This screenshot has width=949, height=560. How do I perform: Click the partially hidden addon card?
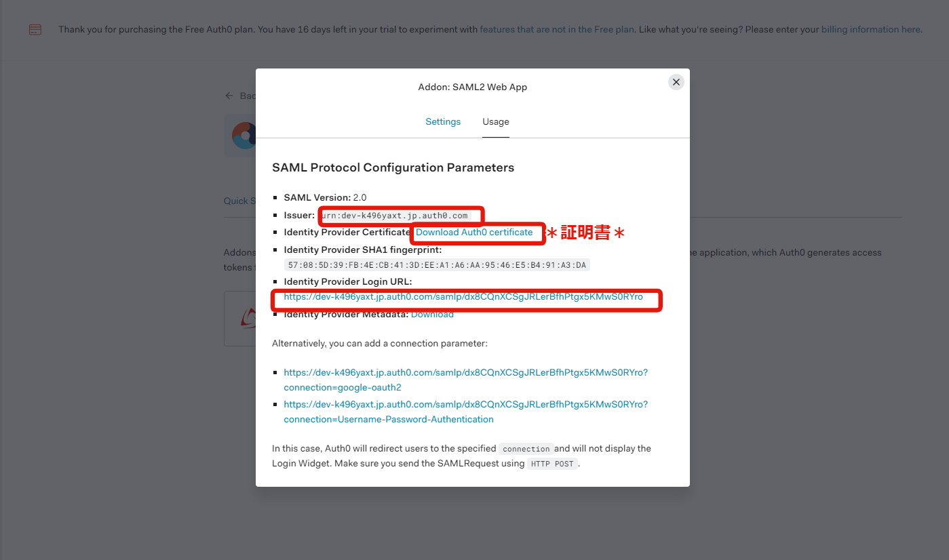click(x=239, y=319)
